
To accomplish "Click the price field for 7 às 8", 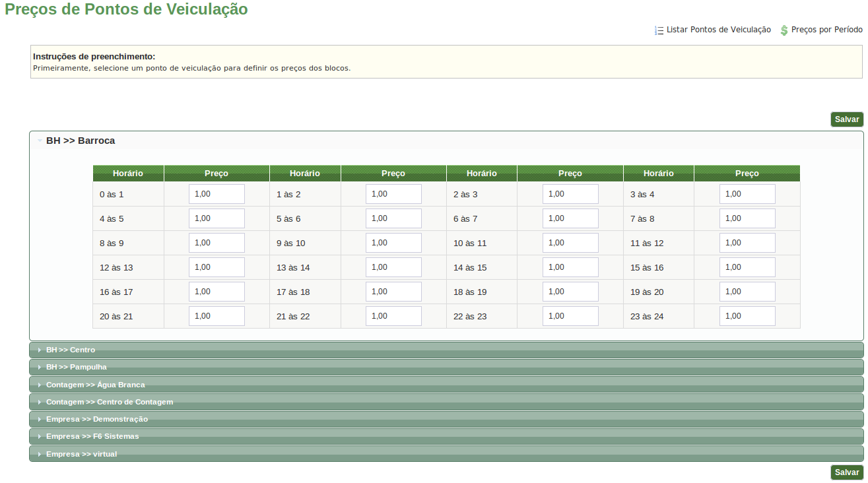I will pos(747,218).
